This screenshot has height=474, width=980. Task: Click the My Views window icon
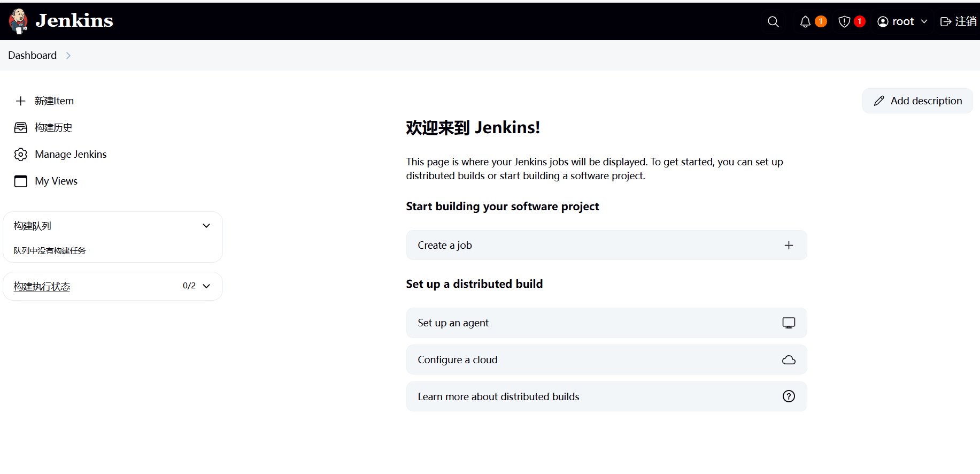click(x=21, y=181)
